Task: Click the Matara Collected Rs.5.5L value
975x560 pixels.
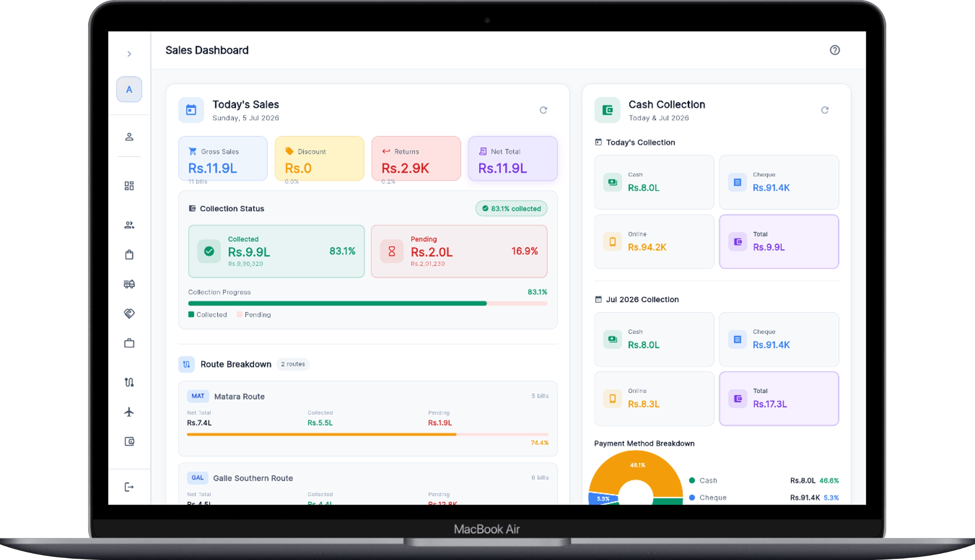Action: [x=320, y=423]
